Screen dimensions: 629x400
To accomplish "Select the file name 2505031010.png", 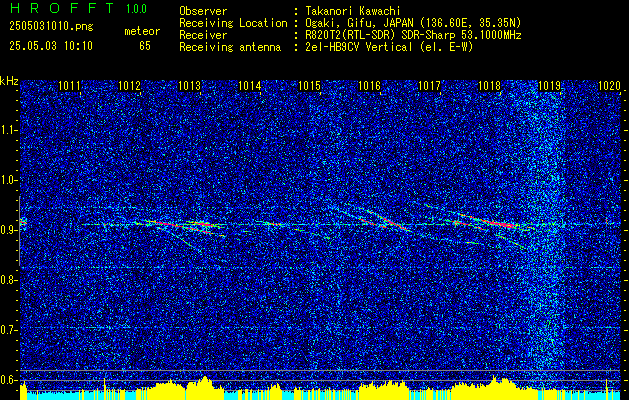I will [51, 27].
